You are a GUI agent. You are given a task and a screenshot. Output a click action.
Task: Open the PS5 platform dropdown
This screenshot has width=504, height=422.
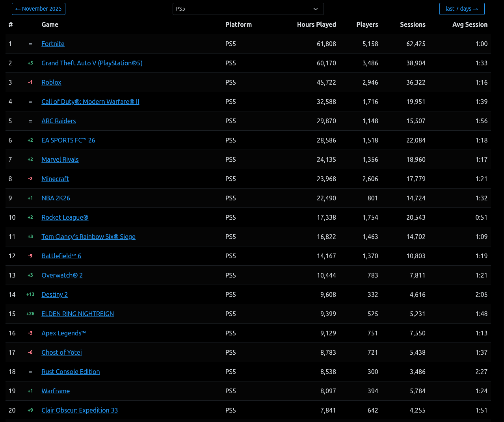pyautogui.click(x=248, y=9)
